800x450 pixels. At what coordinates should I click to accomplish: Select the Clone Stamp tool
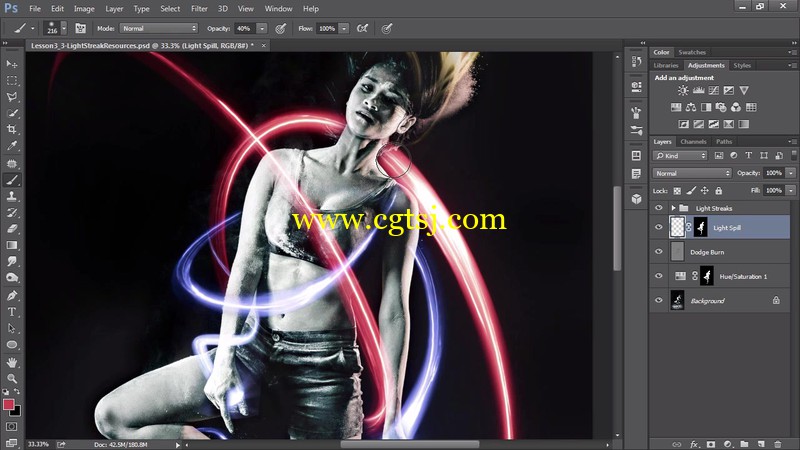[12, 196]
